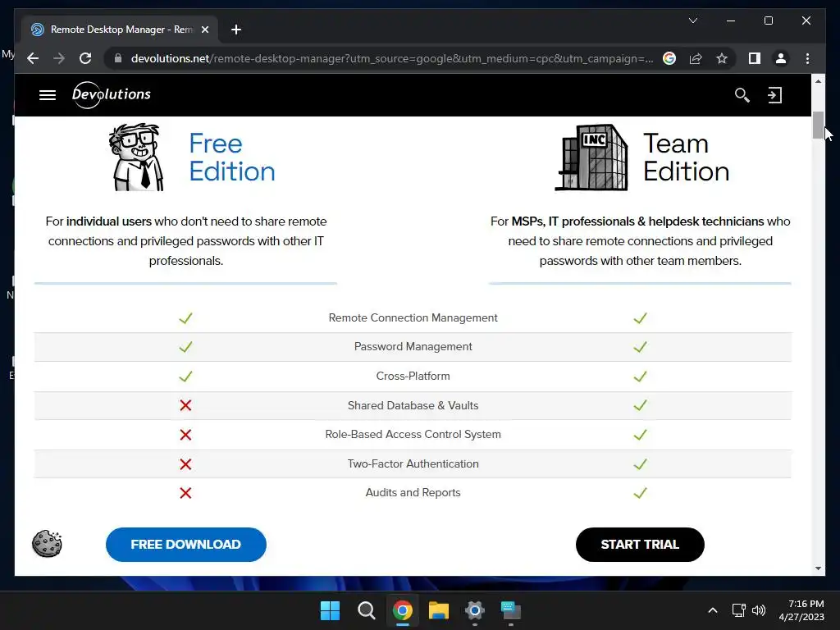Expand the tab search chevron
This screenshot has height=630, width=840.
(x=692, y=21)
